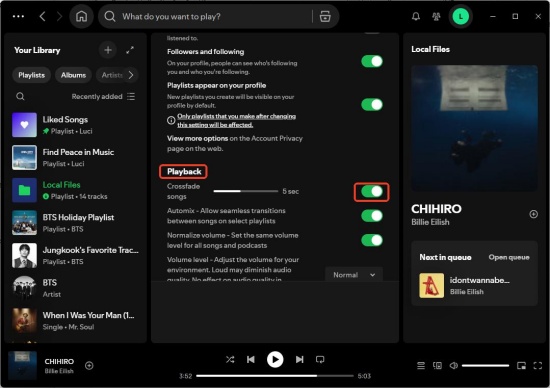Toggle Followers and following switch

pyautogui.click(x=372, y=61)
